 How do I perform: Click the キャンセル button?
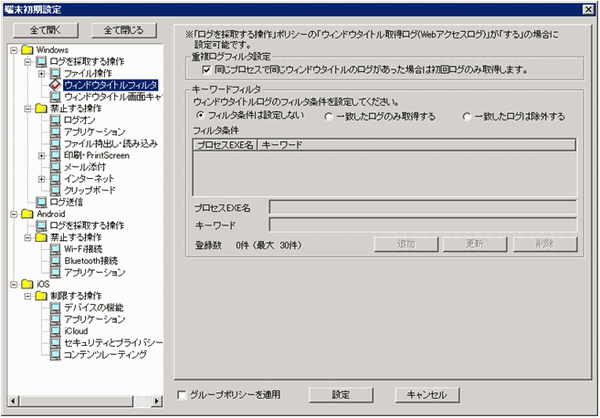point(427,395)
